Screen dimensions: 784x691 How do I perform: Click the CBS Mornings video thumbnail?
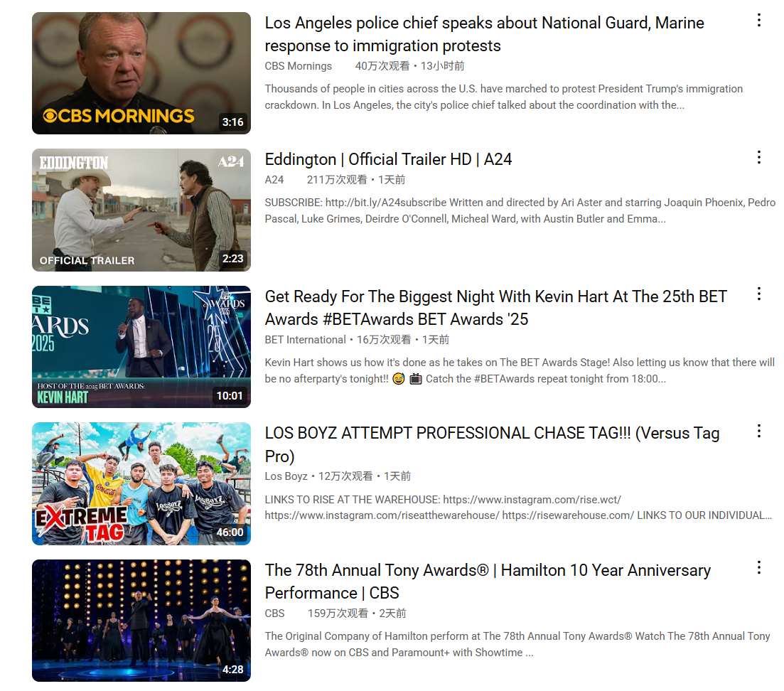(x=141, y=73)
